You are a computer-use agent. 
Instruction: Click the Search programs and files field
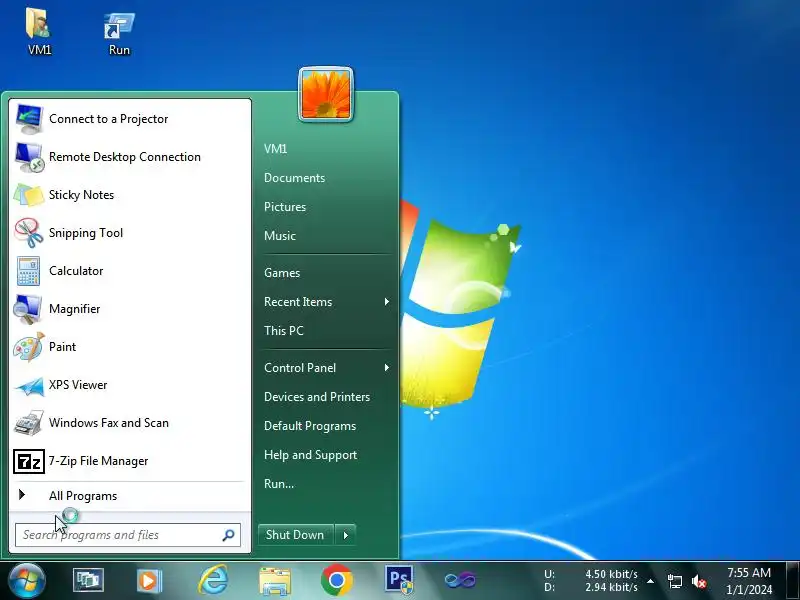click(128, 535)
